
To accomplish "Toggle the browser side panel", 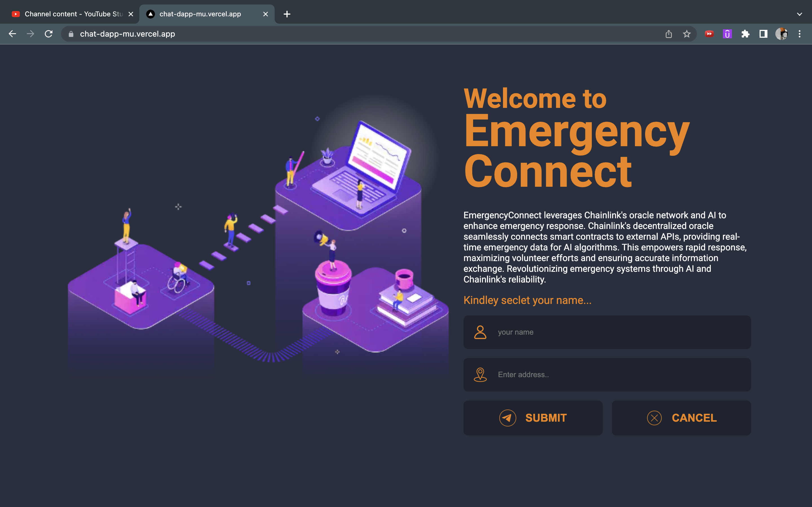I will (x=763, y=34).
